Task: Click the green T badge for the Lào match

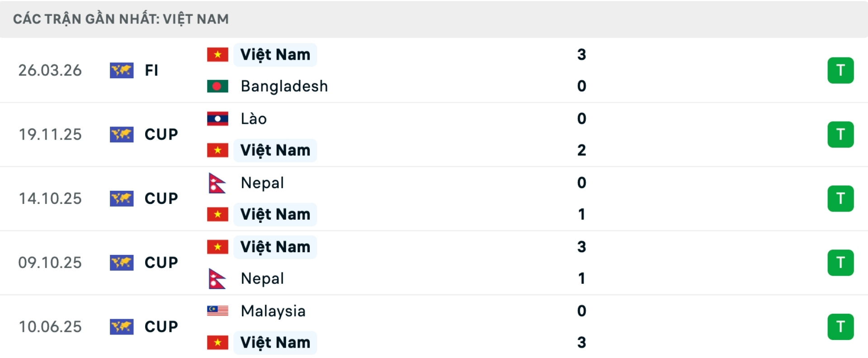Action: coord(841,134)
